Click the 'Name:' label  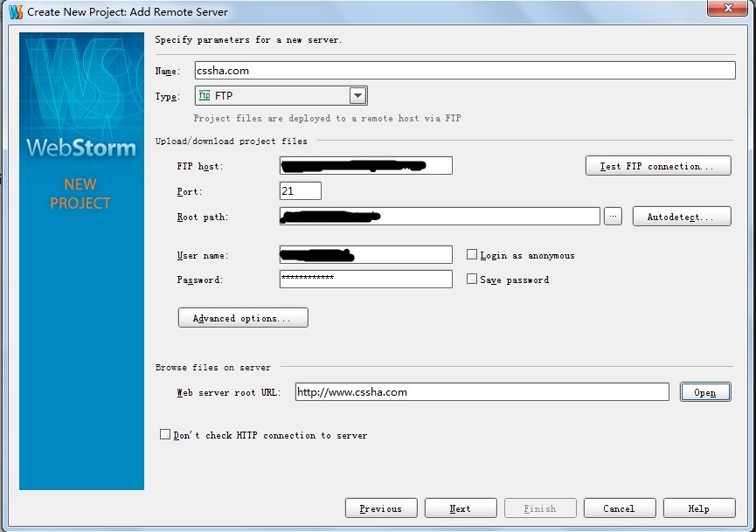[x=167, y=71]
